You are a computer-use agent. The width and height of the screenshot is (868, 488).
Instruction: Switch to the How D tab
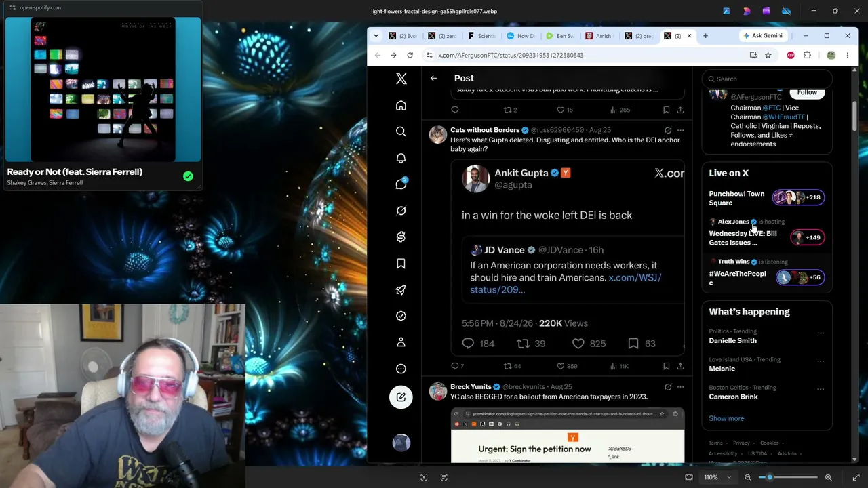point(521,36)
